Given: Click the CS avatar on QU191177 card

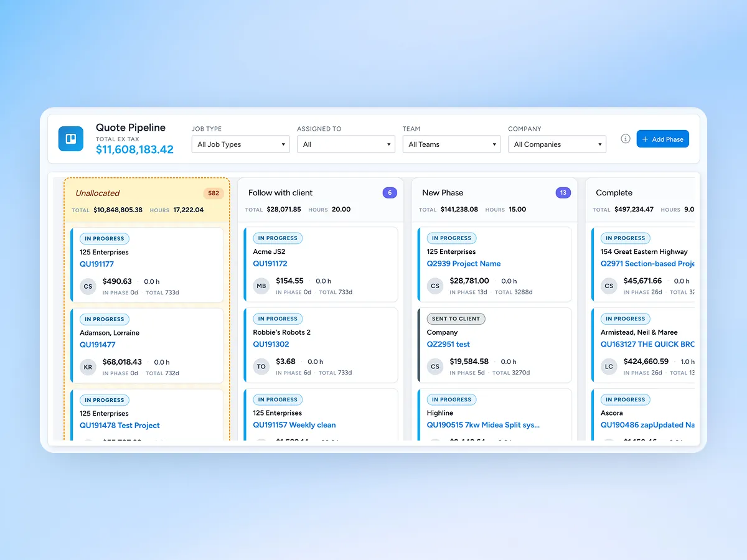Looking at the screenshot, I should (88, 287).
